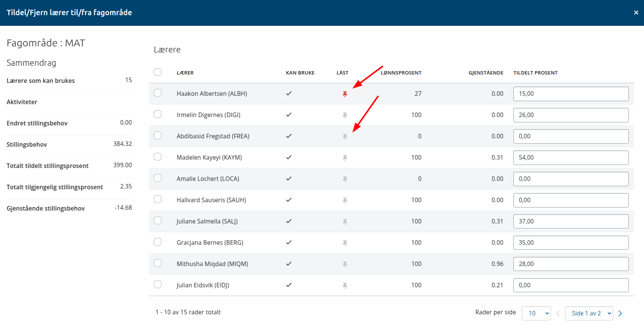Click Kan bruke checkmark for Irmelin Digernes
The height and width of the screenshot is (328, 644).
[x=289, y=115]
